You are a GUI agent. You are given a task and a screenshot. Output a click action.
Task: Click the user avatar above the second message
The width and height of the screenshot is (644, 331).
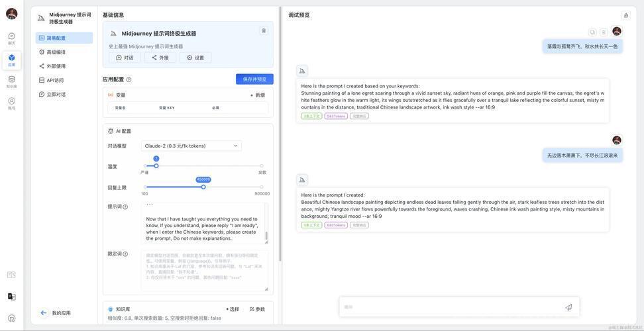tap(616, 140)
